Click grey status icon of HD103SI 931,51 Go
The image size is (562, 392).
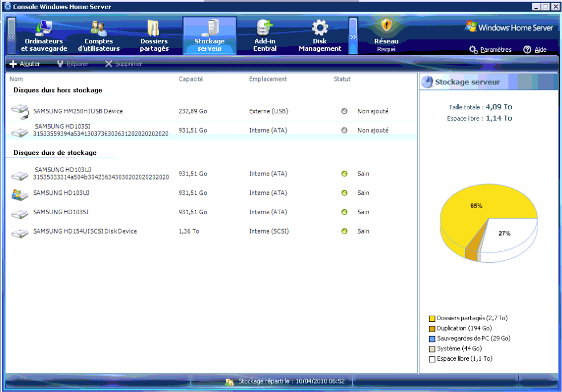pos(344,130)
